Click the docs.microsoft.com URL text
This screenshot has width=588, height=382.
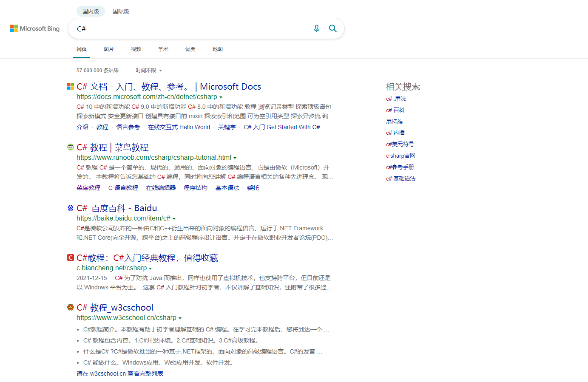pos(147,97)
